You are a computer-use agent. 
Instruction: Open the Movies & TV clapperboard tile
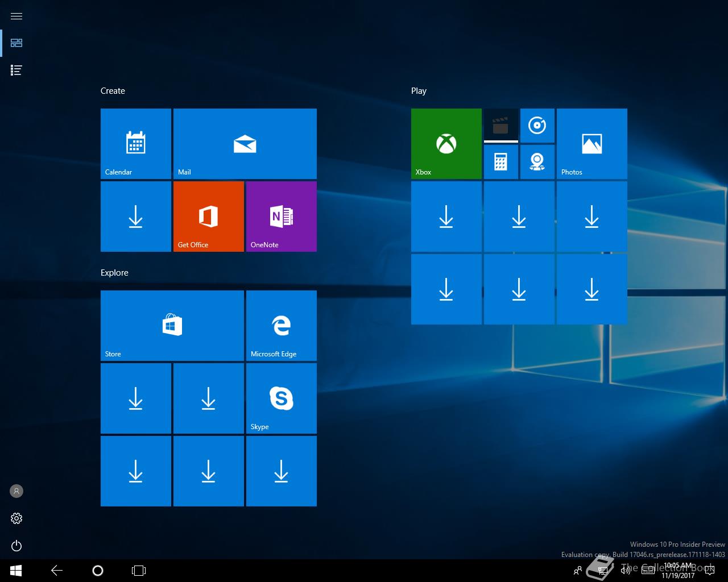pyautogui.click(x=501, y=126)
